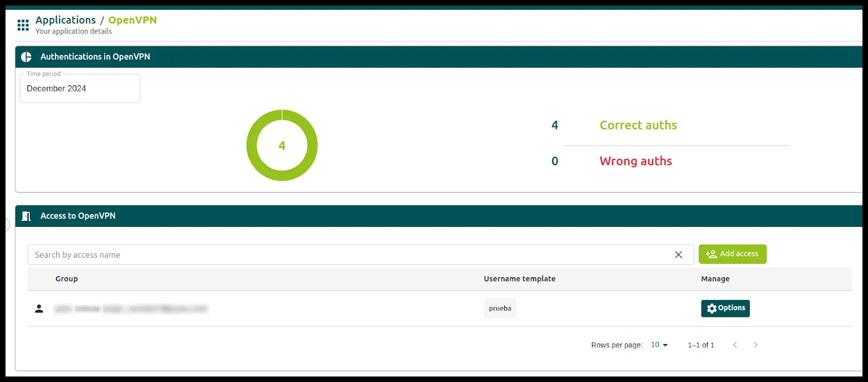Click the Wrong auths label
Viewport: 868px width, 382px height.
pos(636,161)
